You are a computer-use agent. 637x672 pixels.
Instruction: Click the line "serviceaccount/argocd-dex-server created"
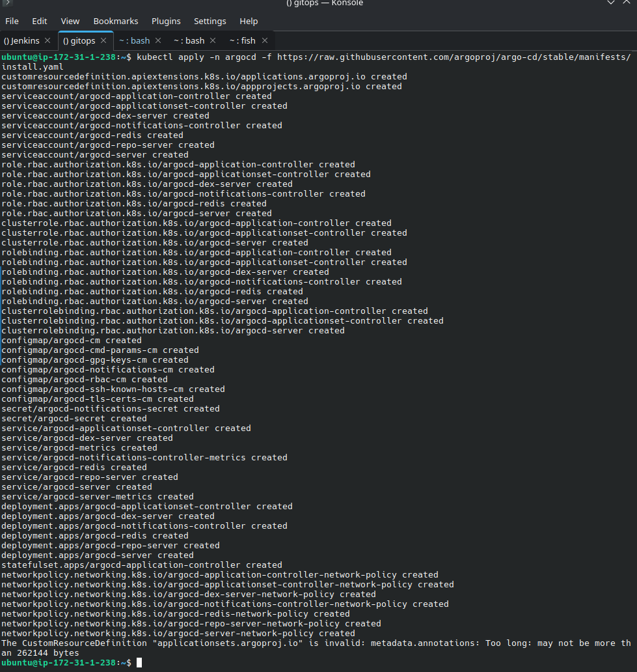pyautogui.click(x=105, y=116)
